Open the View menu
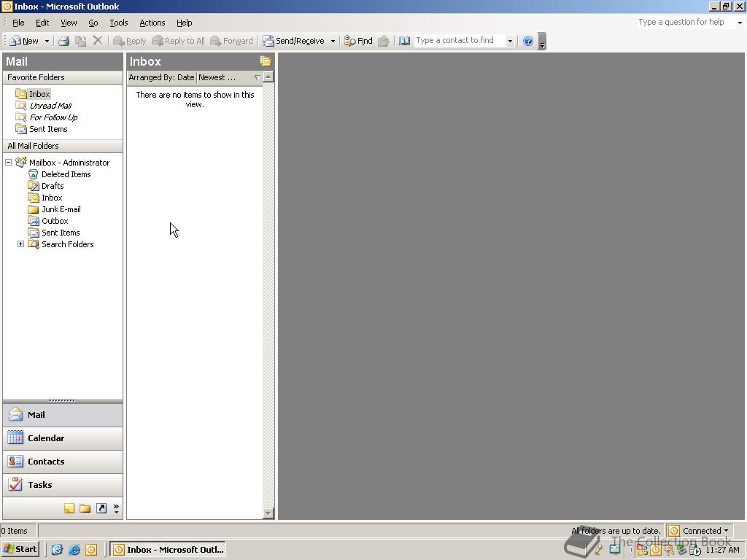The height and width of the screenshot is (560, 747). [69, 23]
